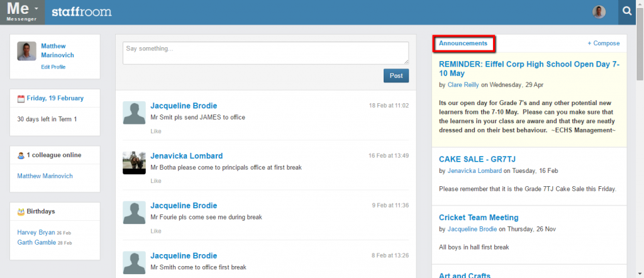644x278 pixels.
Task: Click 'All boys in hall first break' text
Action: (474, 247)
